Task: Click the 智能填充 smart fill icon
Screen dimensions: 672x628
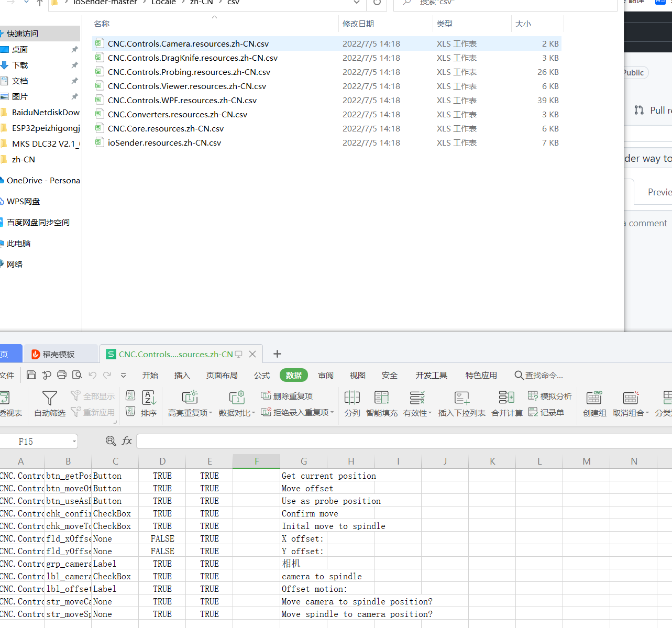Action: 381,398
